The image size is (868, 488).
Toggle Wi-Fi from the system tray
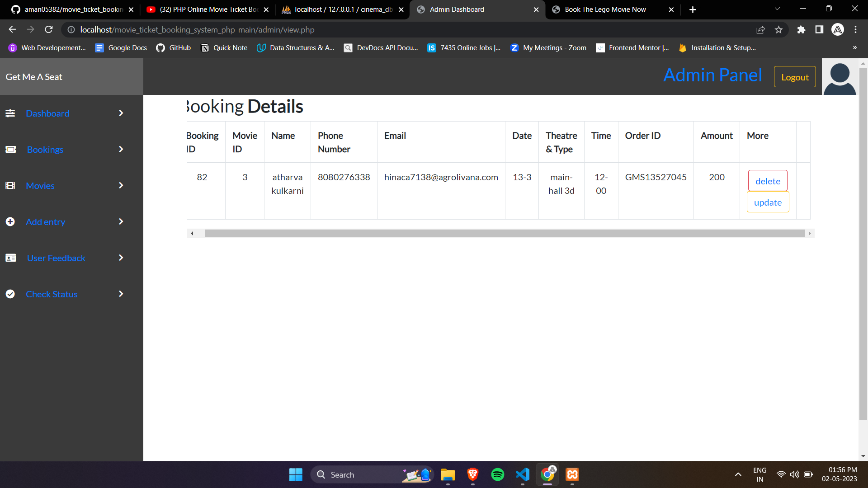(781, 474)
